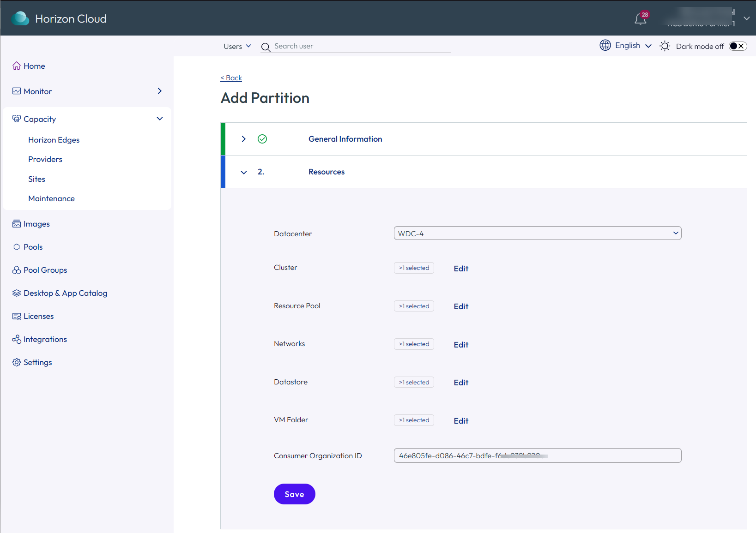
Task: Open Providers in sidebar
Action: tap(45, 159)
